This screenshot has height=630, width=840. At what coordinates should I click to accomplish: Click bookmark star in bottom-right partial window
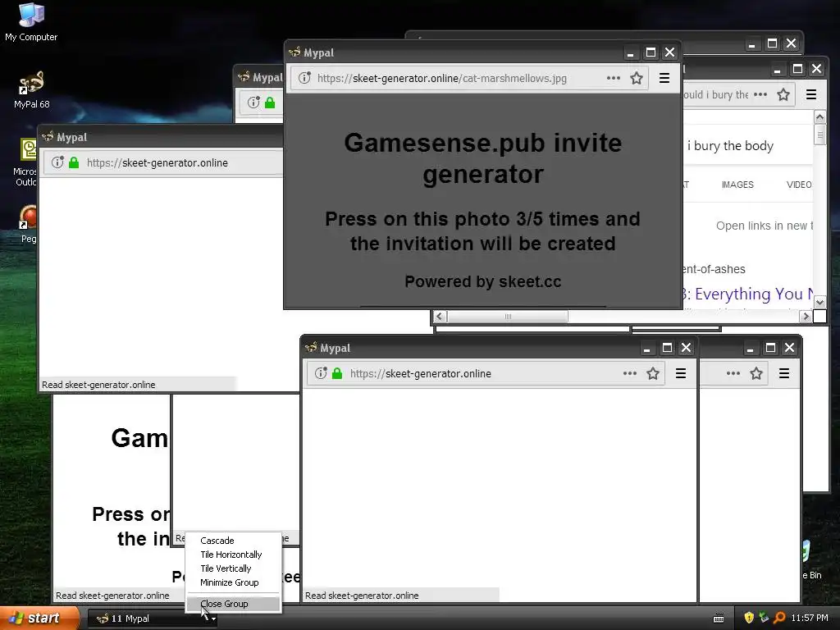click(756, 373)
